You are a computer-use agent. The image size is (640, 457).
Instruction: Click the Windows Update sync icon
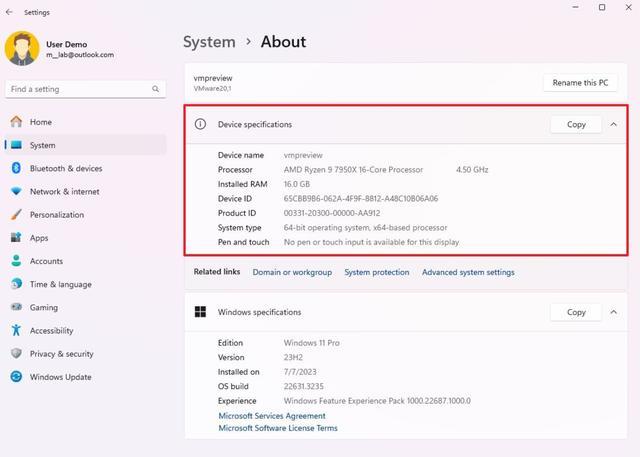click(x=16, y=377)
